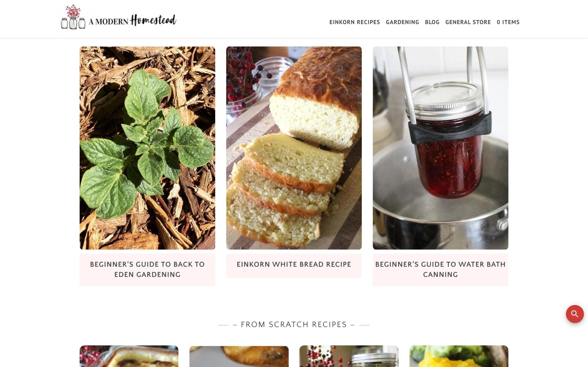Open the yellow and green food recipe thumbnail
This screenshot has width=588, height=367.
pos(459,356)
